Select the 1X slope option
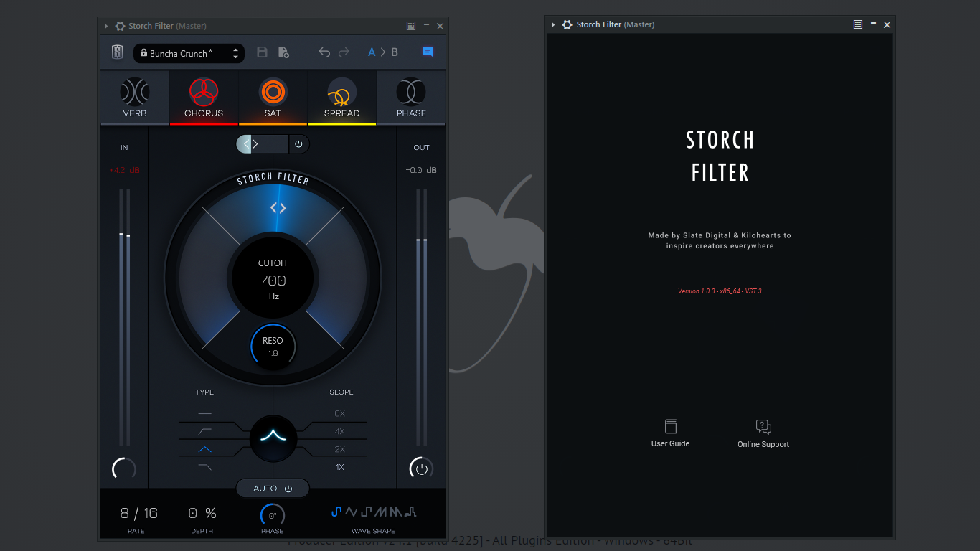Viewport: 980px width, 551px height. [340, 467]
